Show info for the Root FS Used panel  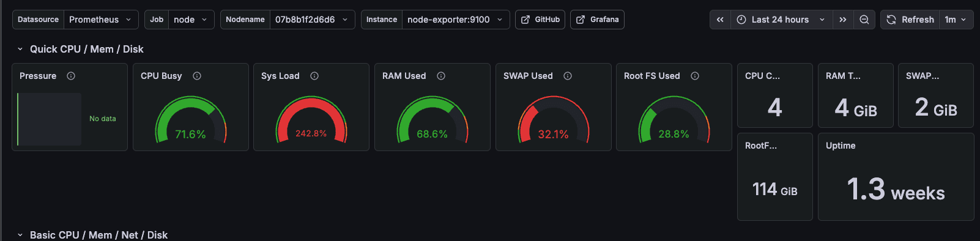pyautogui.click(x=695, y=76)
